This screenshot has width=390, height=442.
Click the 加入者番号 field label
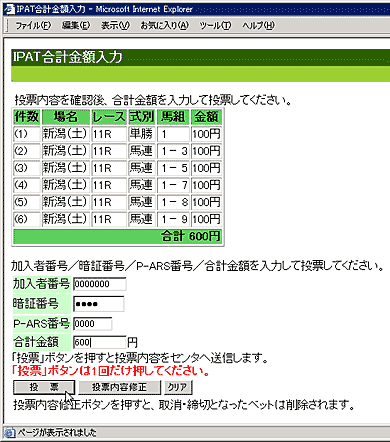pos(42,284)
